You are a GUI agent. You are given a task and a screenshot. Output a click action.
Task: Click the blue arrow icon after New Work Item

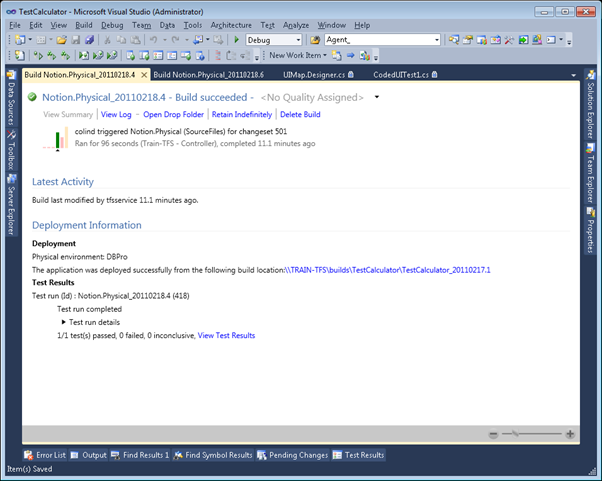click(351, 56)
